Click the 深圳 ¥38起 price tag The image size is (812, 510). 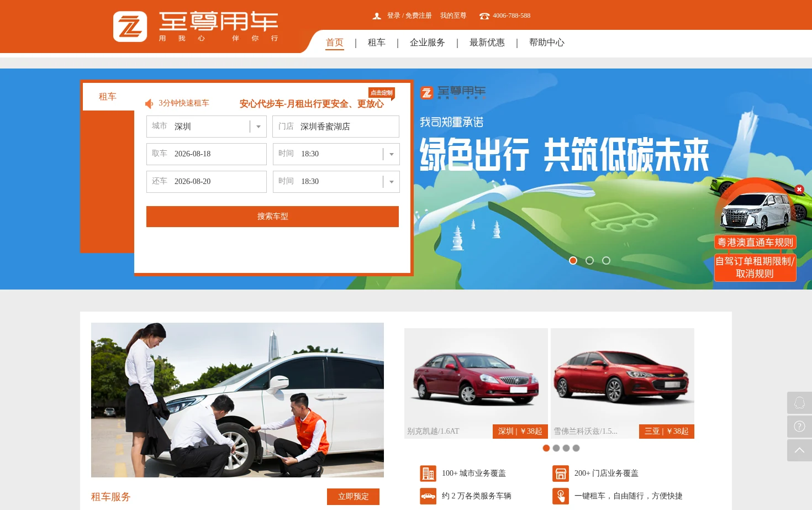pos(520,432)
